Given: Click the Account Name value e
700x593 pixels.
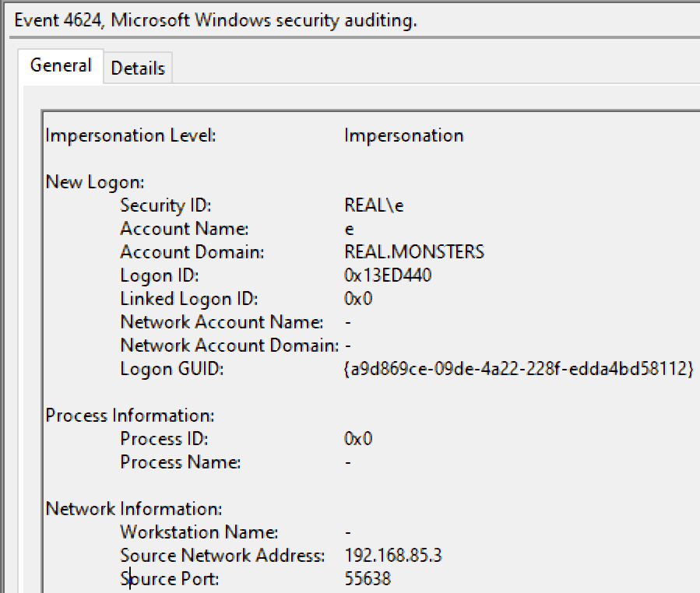Looking at the screenshot, I should point(349,230).
